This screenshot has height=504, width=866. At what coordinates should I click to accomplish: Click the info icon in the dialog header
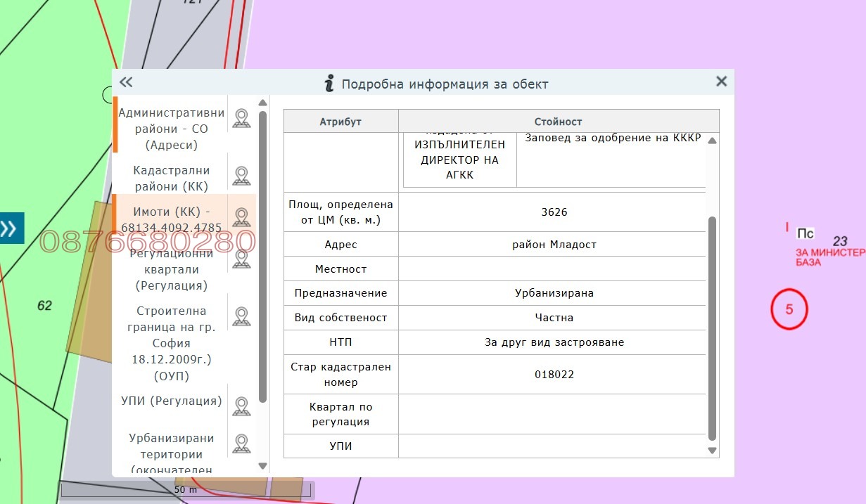coord(328,82)
